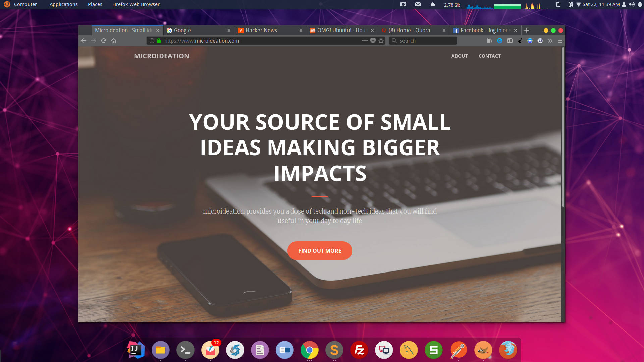
Task: Open the Applications menu
Action: [x=63, y=4]
